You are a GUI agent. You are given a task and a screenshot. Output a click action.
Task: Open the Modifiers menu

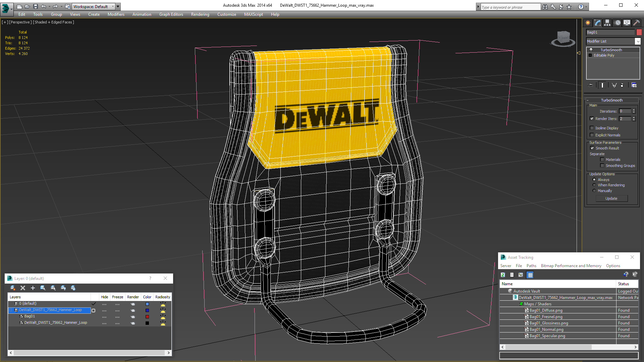coord(116,14)
